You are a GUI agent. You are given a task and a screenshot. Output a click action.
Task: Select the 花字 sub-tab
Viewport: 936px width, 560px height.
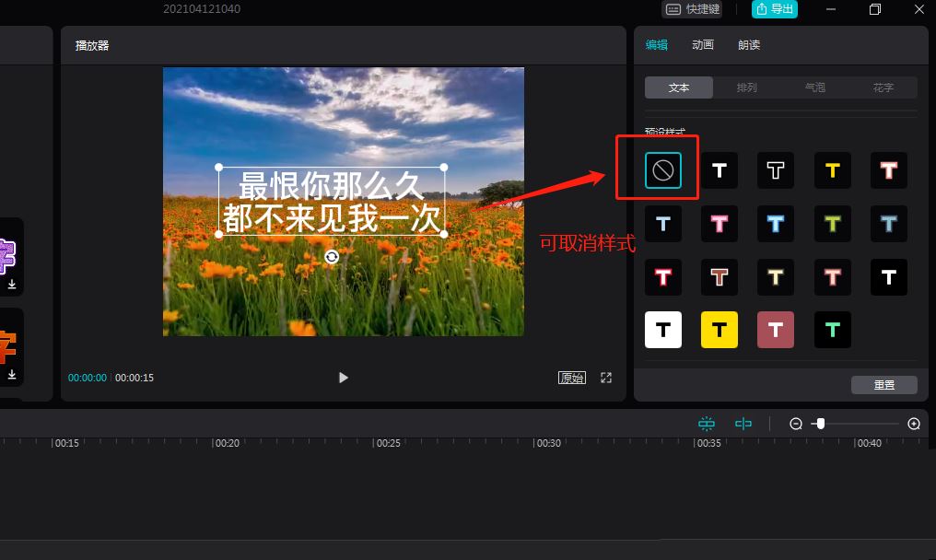pyautogui.click(x=883, y=87)
